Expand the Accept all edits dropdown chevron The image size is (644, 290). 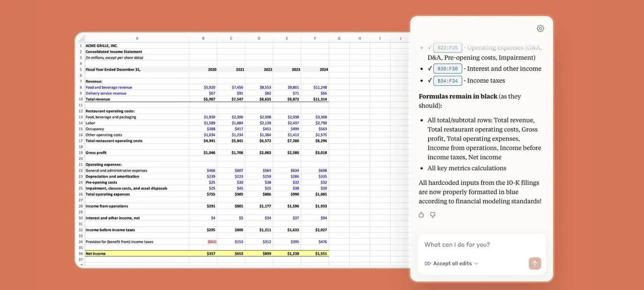click(477, 263)
